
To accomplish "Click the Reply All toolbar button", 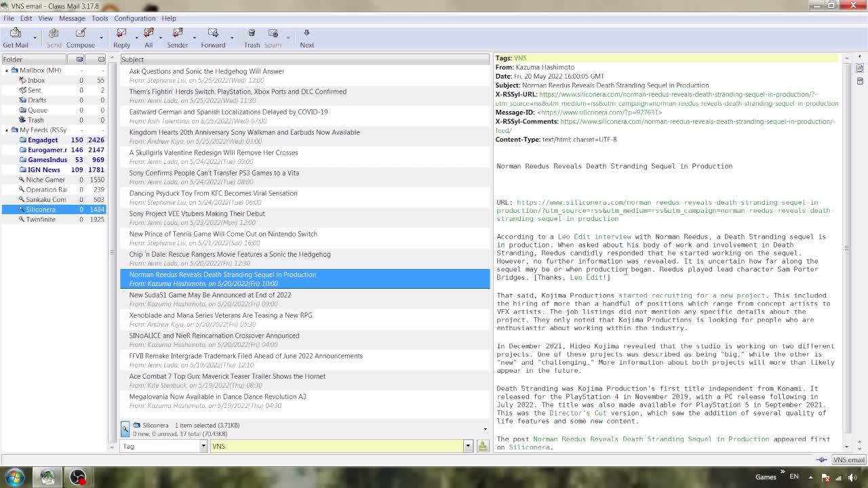I will 149,38.
